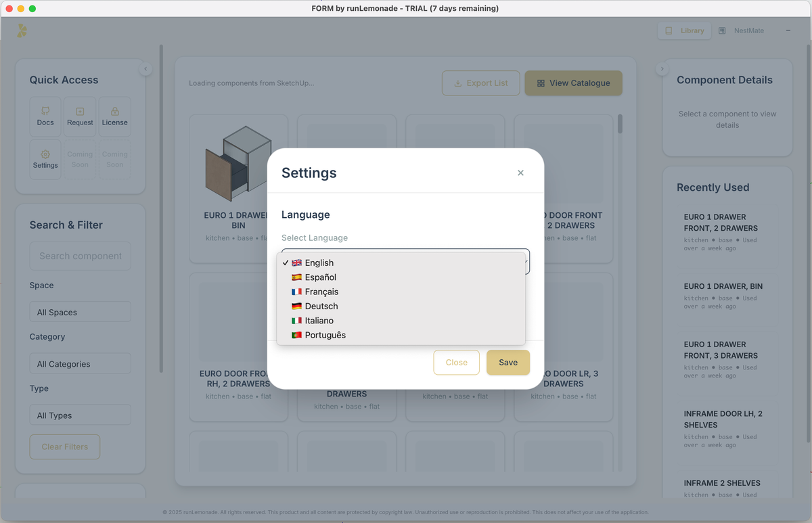Expand the All Types dropdown
Screen dimensions: 812x523
pyautogui.click(x=80, y=416)
